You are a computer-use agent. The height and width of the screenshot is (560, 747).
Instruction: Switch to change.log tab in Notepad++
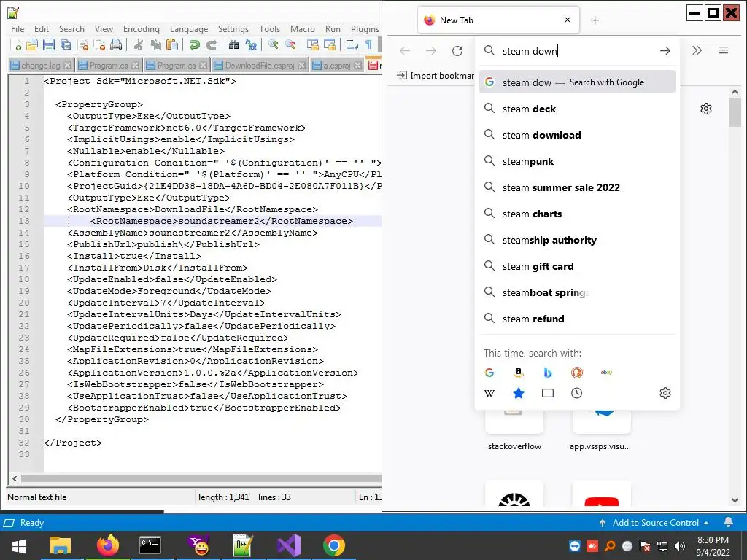click(41, 65)
